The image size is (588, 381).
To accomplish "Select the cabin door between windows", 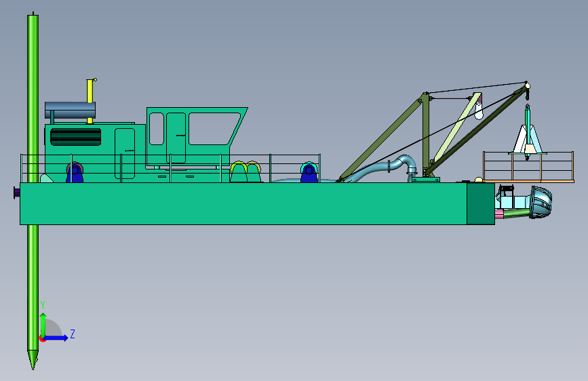I will coord(176,138).
